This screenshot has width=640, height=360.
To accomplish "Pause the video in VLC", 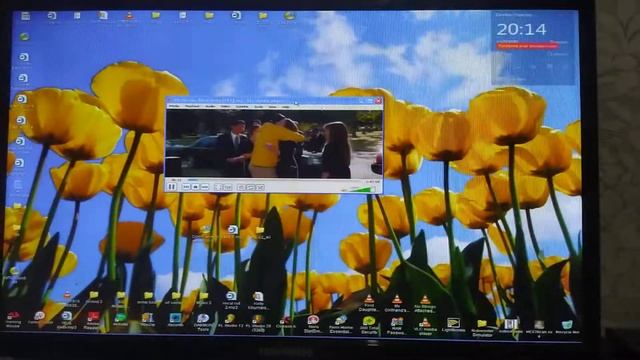I will click(171, 187).
